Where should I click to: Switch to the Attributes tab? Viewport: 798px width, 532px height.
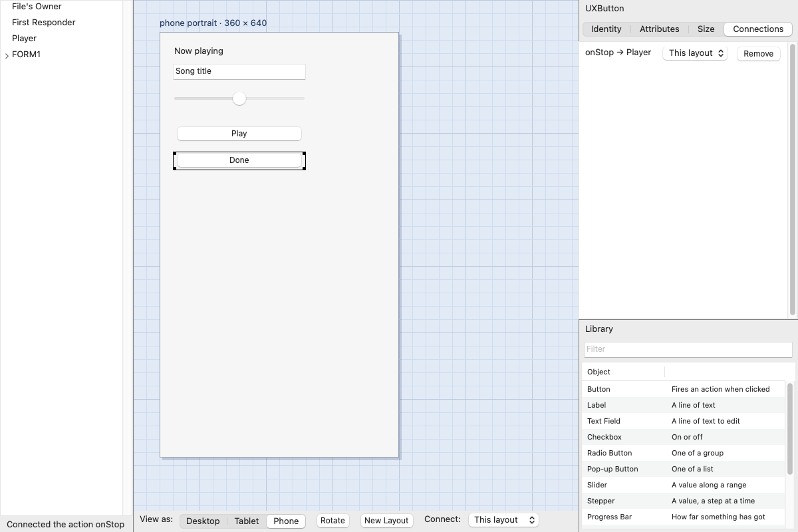[x=659, y=29]
